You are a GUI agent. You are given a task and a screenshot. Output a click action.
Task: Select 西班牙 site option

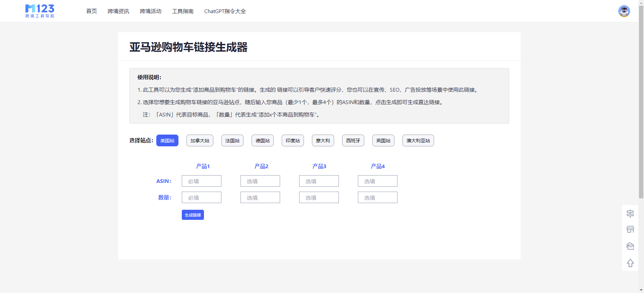(353, 141)
